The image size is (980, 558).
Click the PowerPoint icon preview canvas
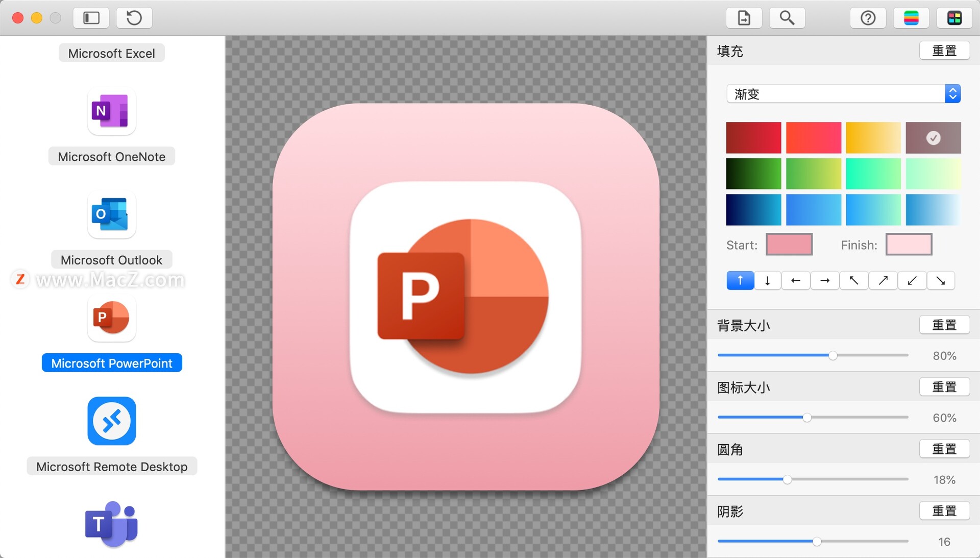click(x=465, y=297)
